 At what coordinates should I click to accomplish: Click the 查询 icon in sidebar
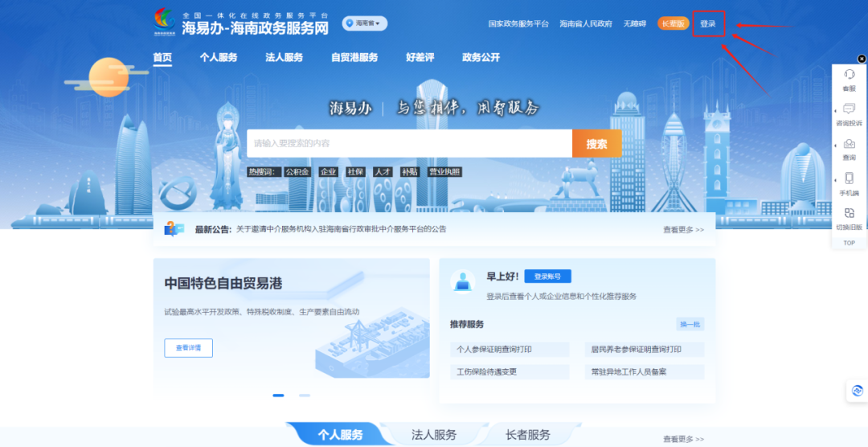click(850, 144)
